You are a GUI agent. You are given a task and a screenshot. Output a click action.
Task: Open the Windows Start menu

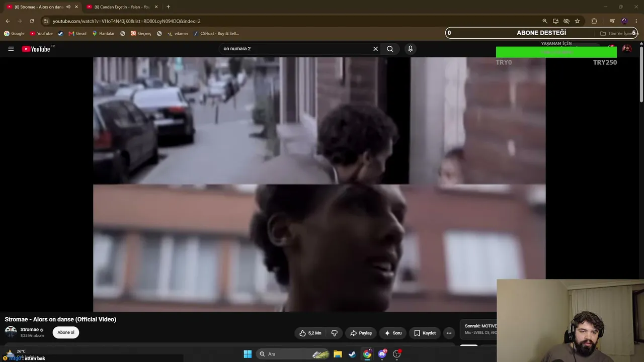click(x=248, y=354)
